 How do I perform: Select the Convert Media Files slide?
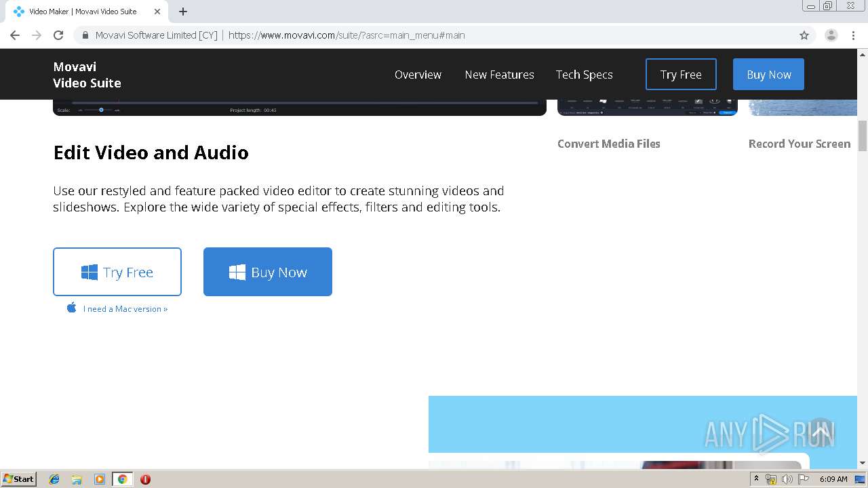click(608, 144)
